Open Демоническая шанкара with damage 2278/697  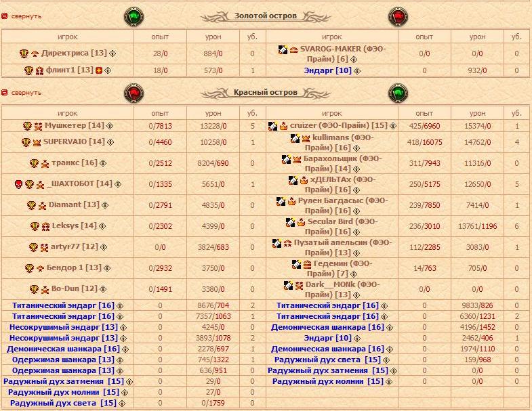63,349
